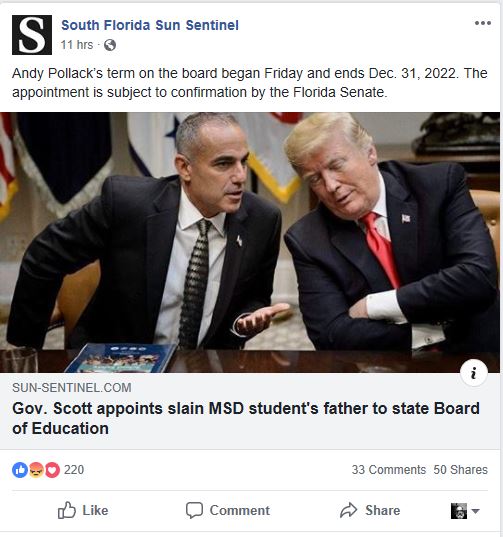Expand the post-as profile selector arrow
This screenshot has width=503, height=537.
(x=475, y=511)
